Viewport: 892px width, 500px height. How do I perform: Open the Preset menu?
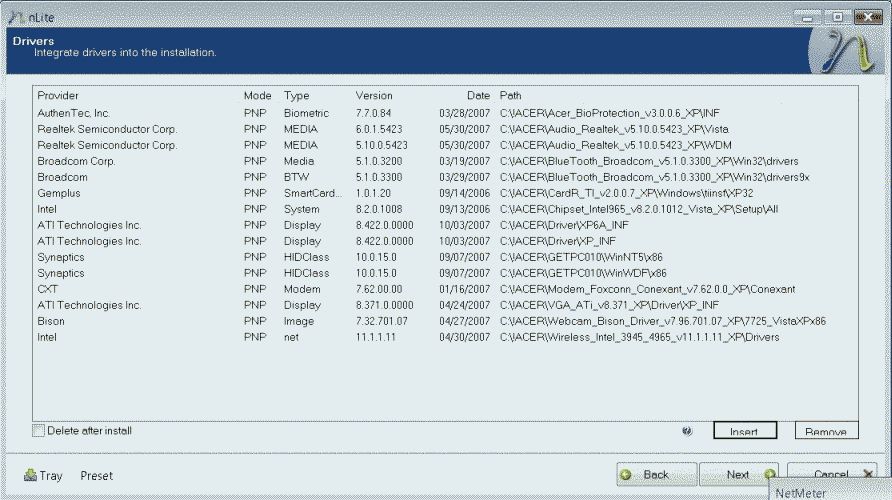[x=96, y=476]
